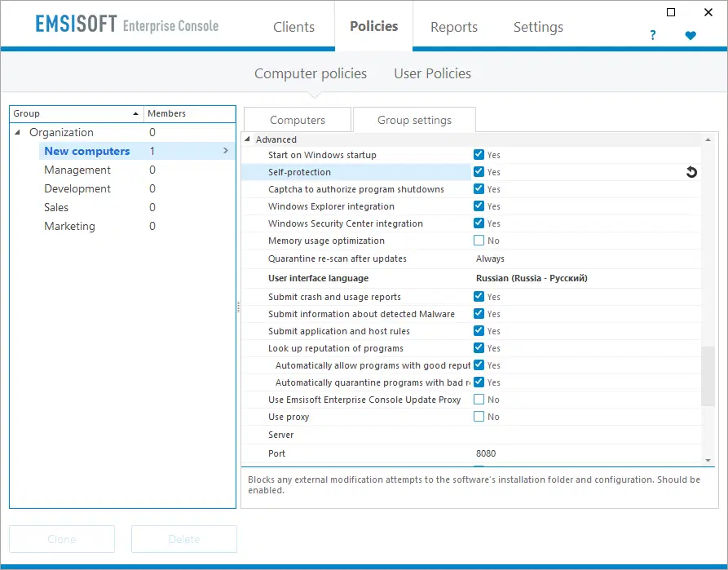Click the panel splitter grip handle
728x570 pixels.
pyautogui.click(x=239, y=307)
